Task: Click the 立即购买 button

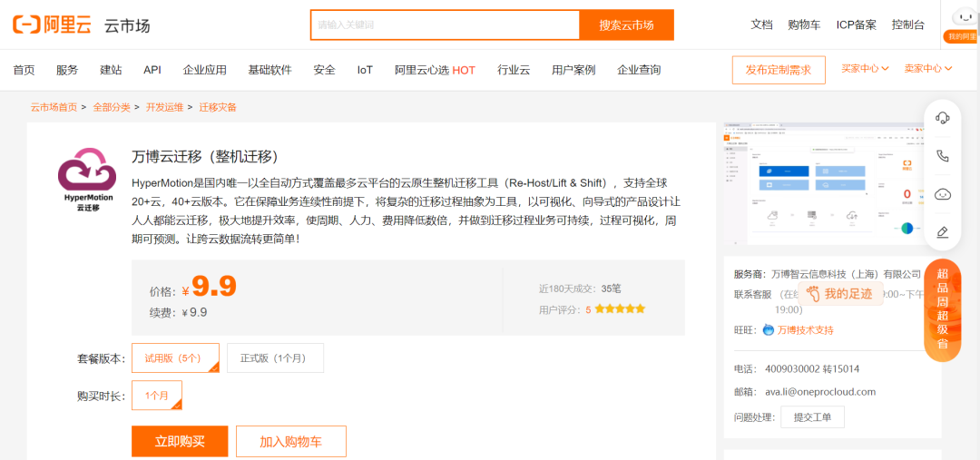Action: (x=180, y=441)
